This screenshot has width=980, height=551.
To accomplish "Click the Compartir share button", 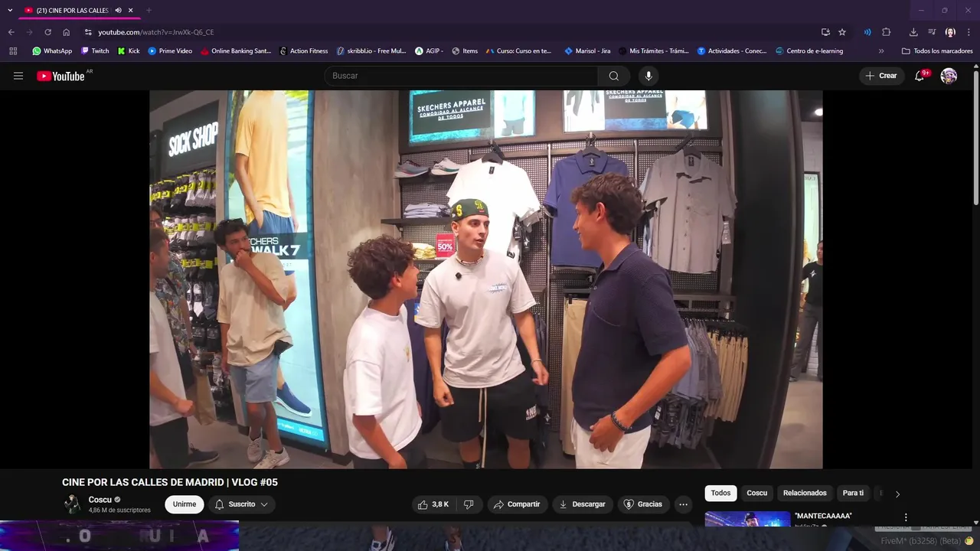I will [517, 504].
